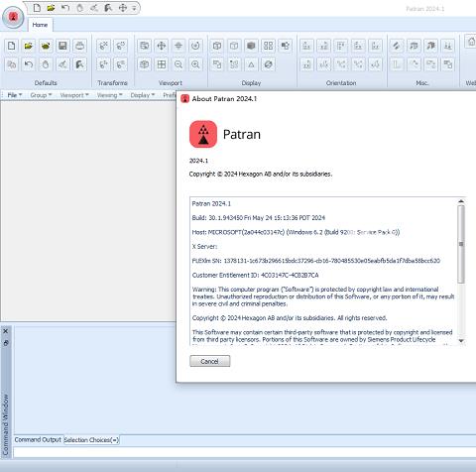Screen dimensions: 476x472
Task: Click New file in quick access toolbar
Action: click(x=37, y=8)
